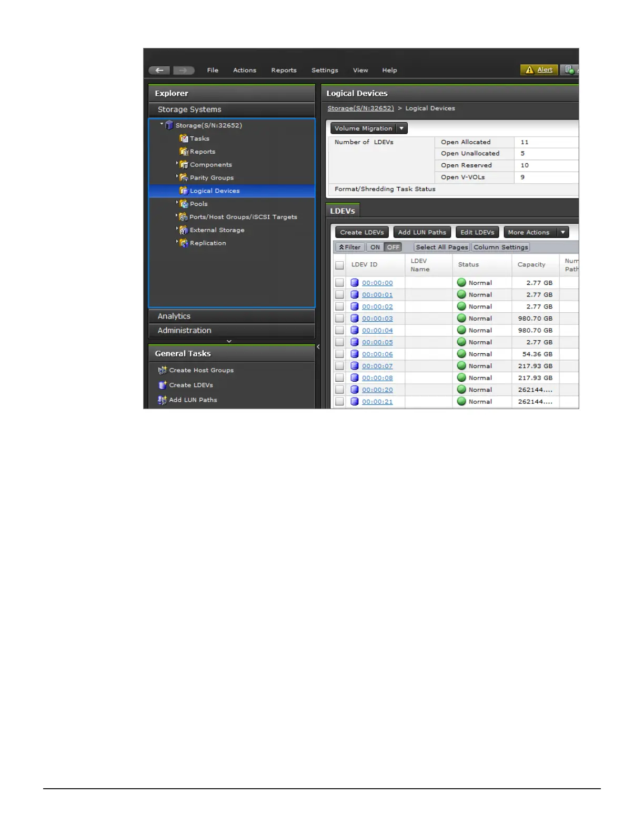Turn the filter OFF
The height and width of the screenshot is (834, 644).
tap(393, 247)
